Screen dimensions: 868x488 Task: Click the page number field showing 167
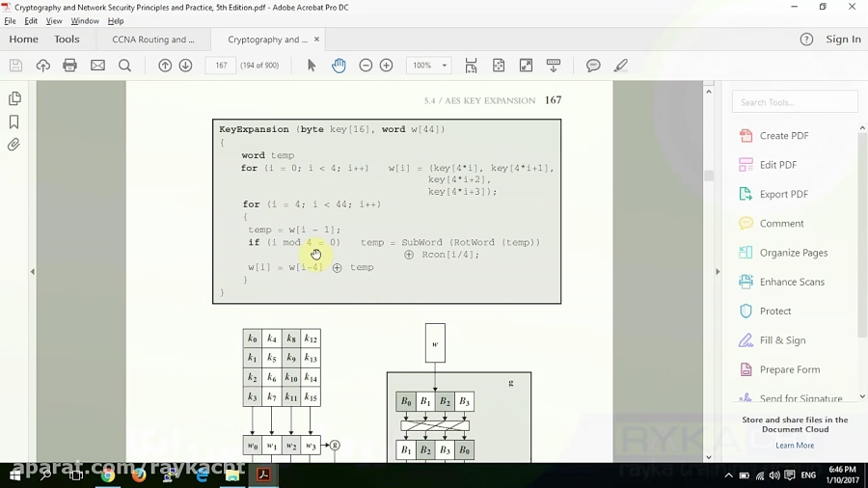(221, 66)
